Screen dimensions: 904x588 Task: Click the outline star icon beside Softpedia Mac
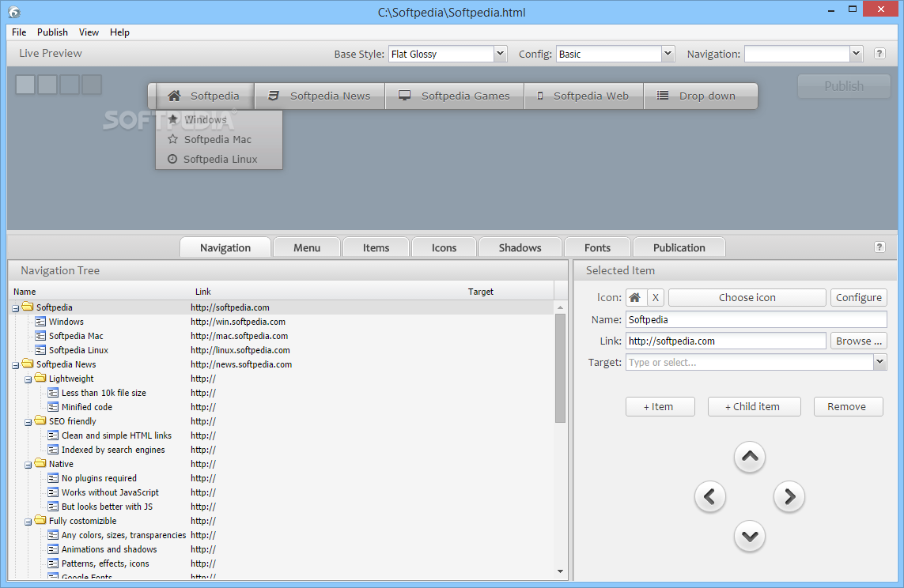point(172,139)
